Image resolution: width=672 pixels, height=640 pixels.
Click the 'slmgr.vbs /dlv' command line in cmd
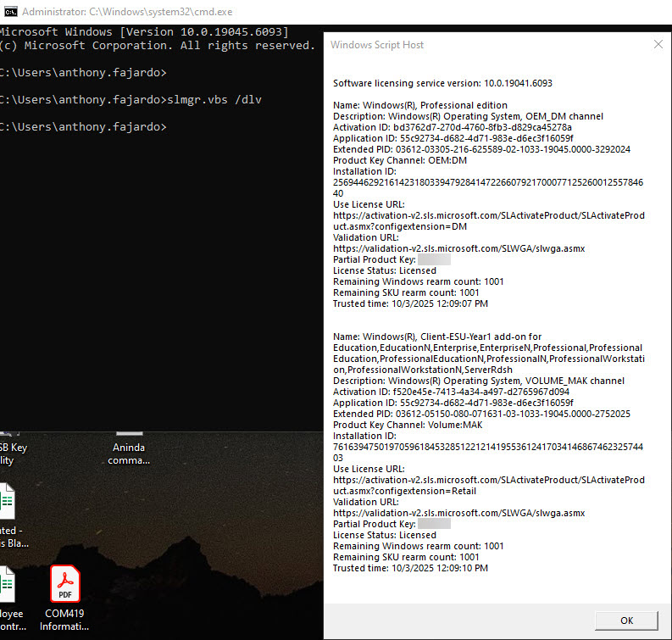[x=131, y=99]
